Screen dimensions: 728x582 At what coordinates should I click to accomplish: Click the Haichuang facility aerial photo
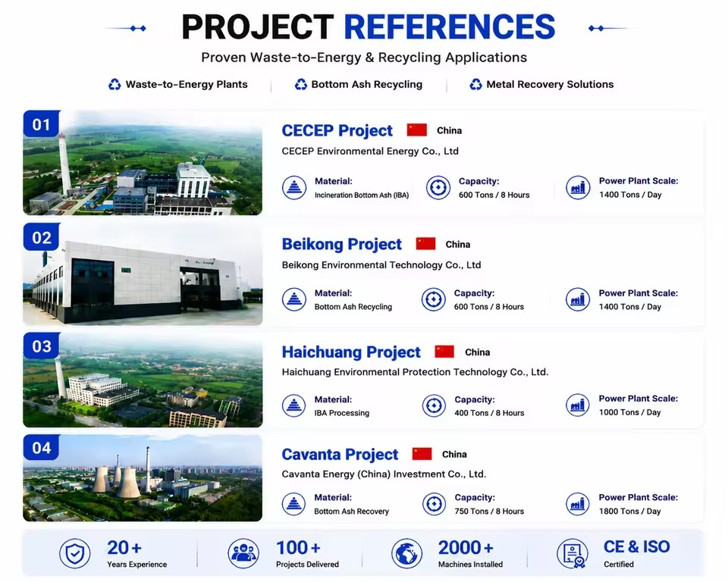143,380
